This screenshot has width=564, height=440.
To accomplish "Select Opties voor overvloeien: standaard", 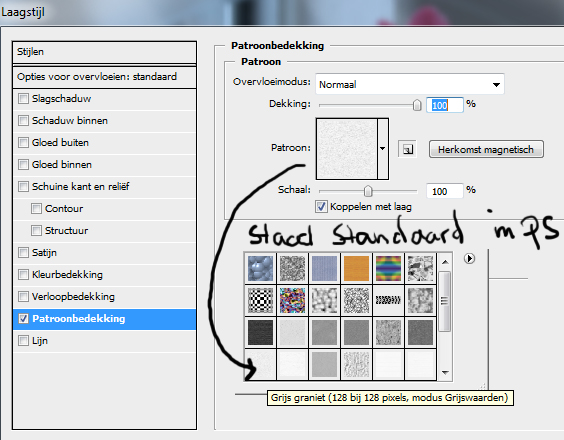I will 104,77.
